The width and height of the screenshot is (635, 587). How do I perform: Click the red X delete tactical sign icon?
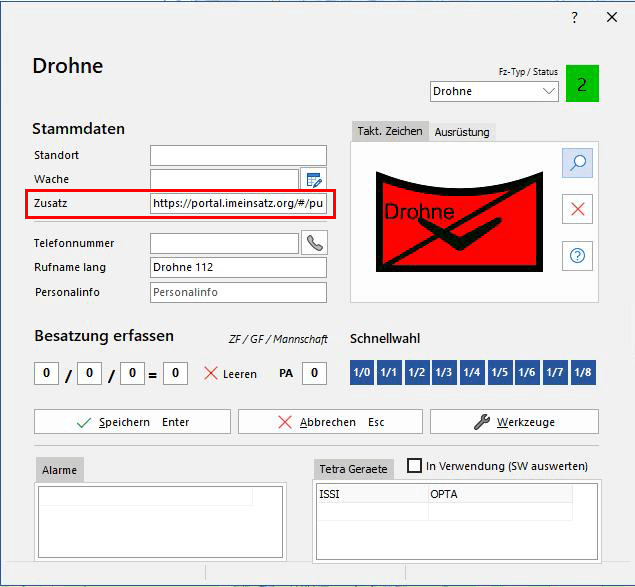[x=577, y=209]
